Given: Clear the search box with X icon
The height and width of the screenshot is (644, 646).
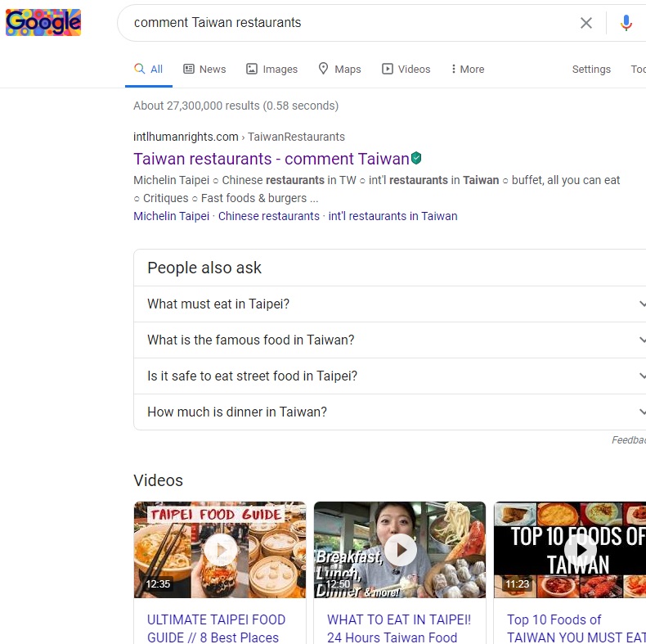Looking at the screenshot, I should click(x=585, y=23).
